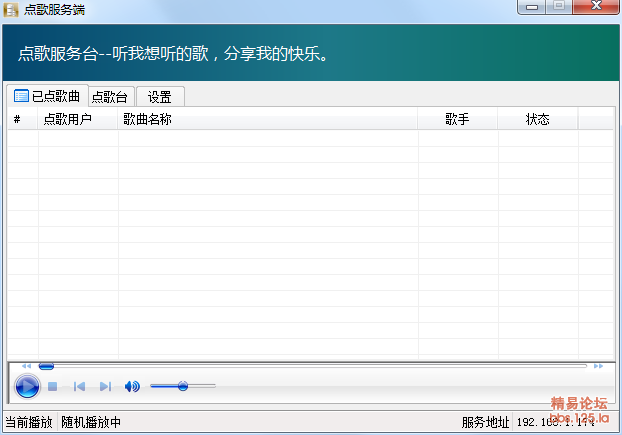The width and height of the screenshot is (622, 435).
Task: Open the 设置 tab
Action: (159, 97)
